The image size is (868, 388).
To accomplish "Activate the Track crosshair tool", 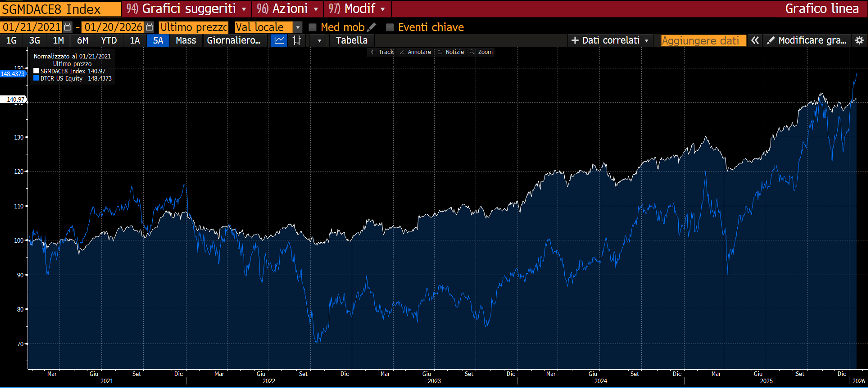I will 382,52.
